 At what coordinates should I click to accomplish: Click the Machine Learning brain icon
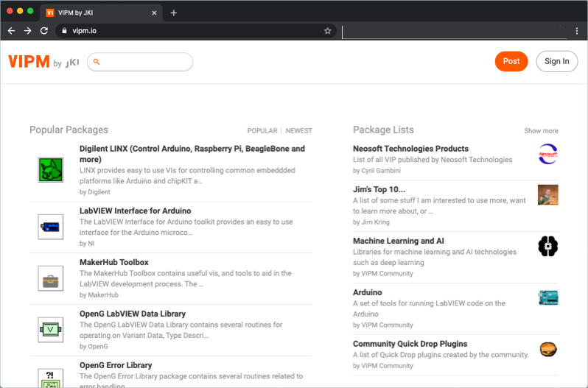tap(548, 246)
